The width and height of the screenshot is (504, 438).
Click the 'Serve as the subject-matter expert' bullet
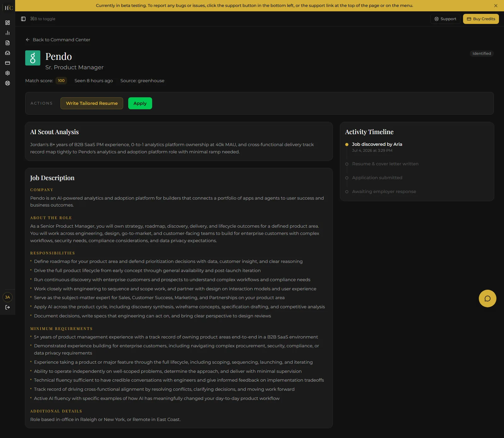(159, 298)
